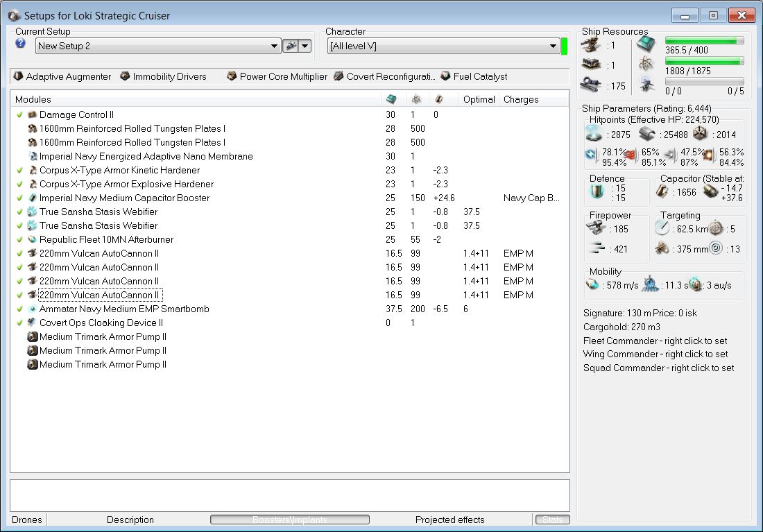Click the 'Navy Cap B...' charge cell
Screen dimensions: 763x532
click(x=531, y=198)
